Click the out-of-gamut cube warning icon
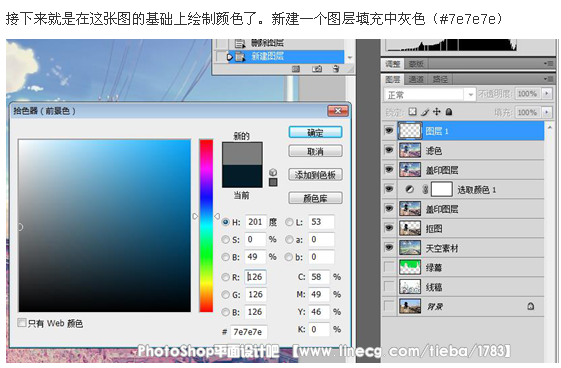The height and width of the screenshot is (368, 561). coord(273,172)
